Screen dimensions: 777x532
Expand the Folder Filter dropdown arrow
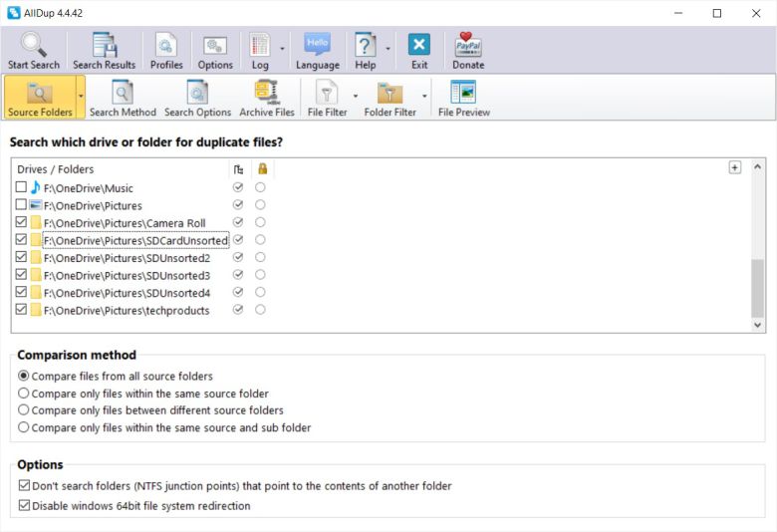425,96
